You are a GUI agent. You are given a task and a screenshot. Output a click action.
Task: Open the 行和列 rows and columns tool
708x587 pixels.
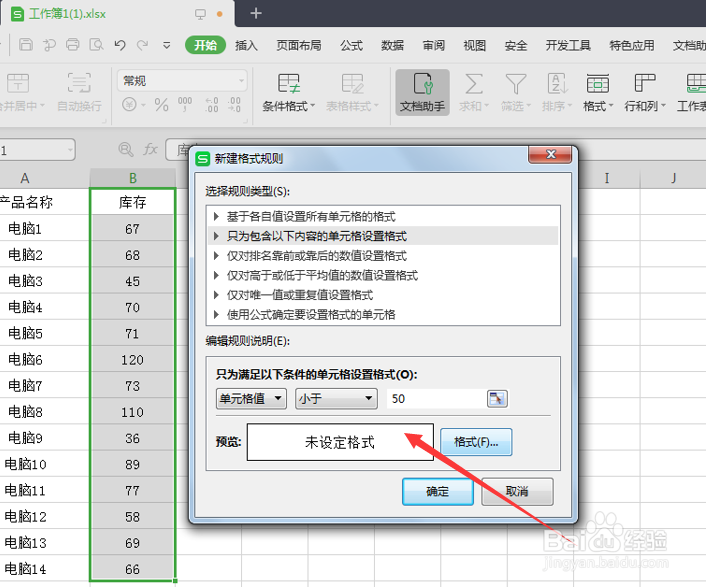click(645, 93)
